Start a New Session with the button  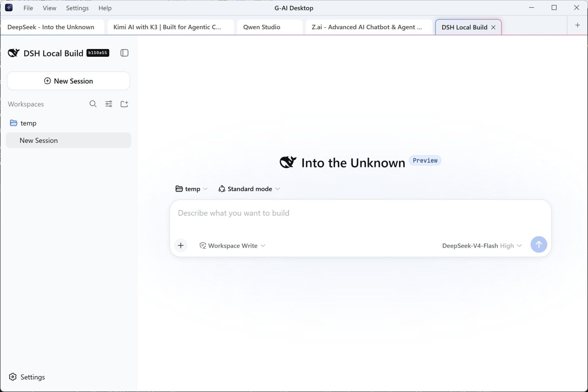pos(69,81)
